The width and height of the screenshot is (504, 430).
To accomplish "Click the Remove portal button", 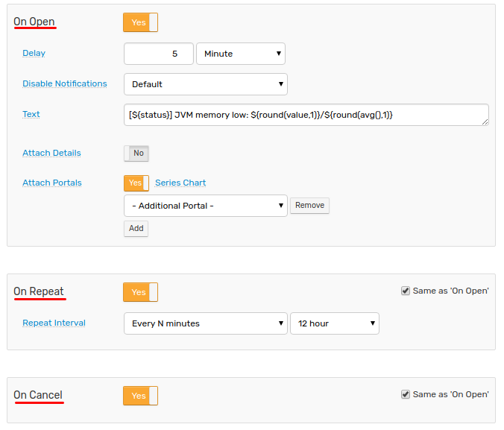I will (310, 206).
